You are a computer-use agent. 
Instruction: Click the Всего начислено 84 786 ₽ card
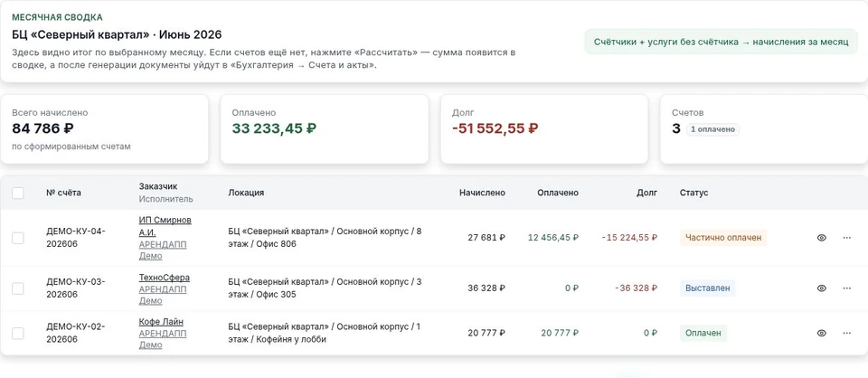(104, 129)
